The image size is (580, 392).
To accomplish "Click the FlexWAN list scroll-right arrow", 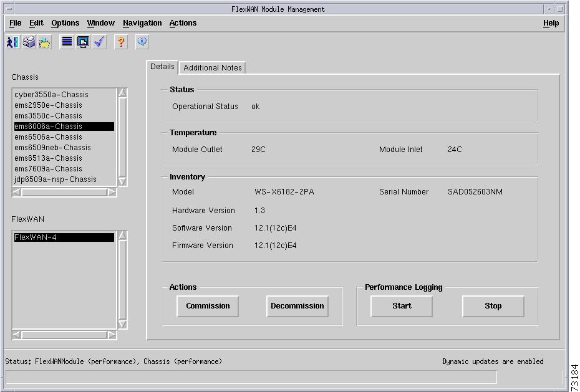I will click(112, 335).
